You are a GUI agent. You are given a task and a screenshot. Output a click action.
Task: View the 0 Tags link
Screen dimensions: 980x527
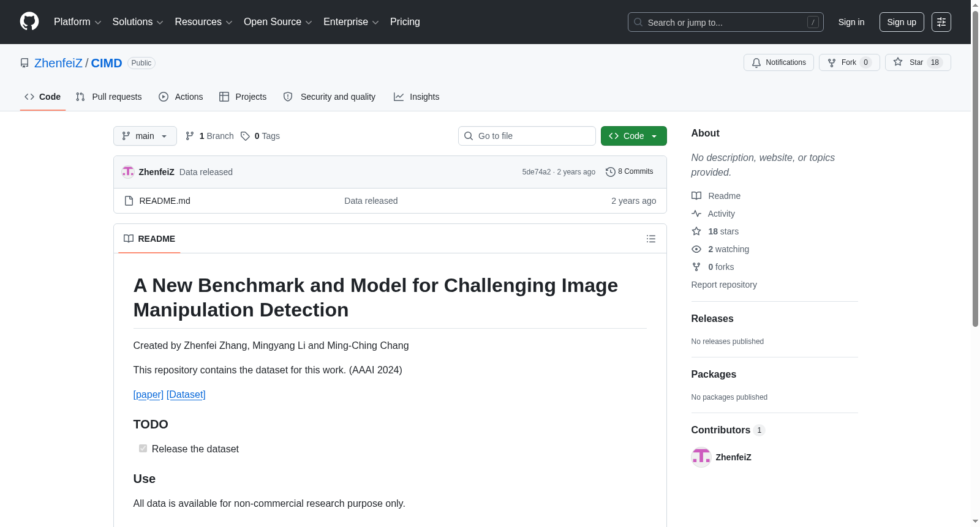pos(260,136)
